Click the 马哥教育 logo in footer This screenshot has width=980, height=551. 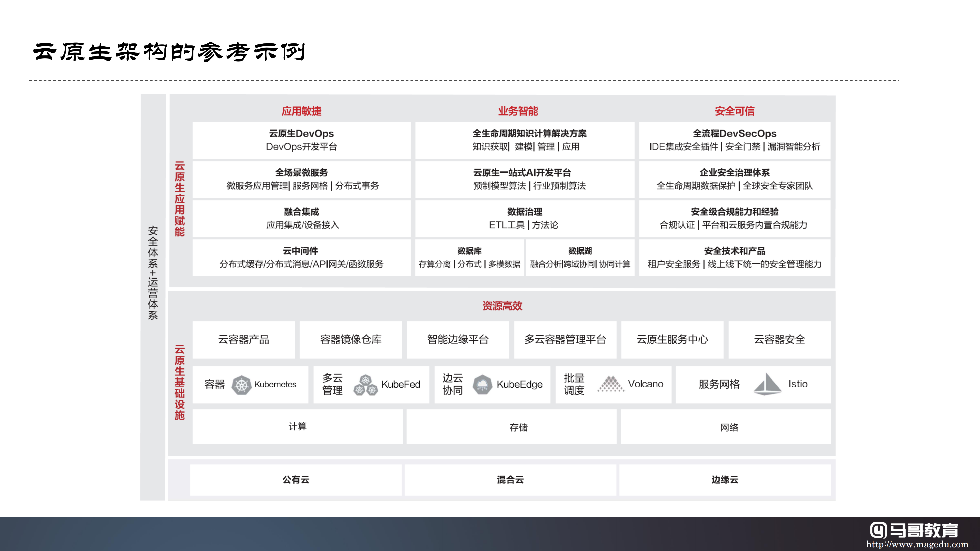click(914, 530)
